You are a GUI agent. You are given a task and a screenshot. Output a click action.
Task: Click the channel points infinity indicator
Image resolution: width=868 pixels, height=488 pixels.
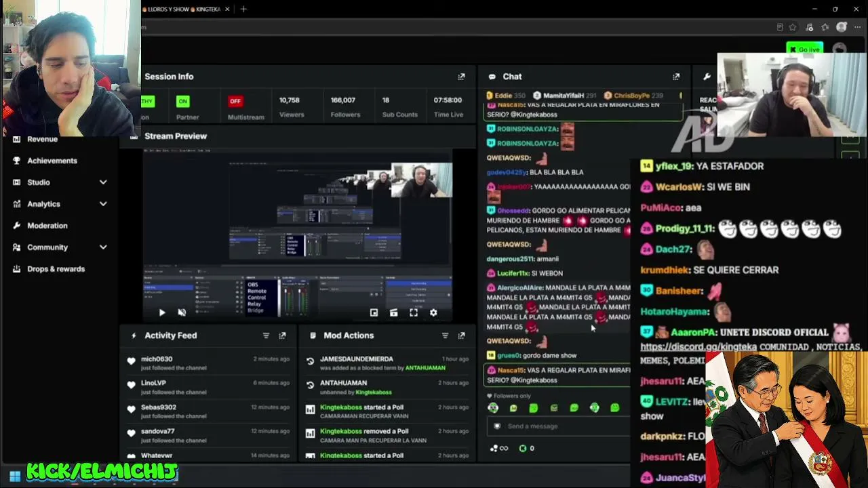pyautogui.click(x=499, y=448)
